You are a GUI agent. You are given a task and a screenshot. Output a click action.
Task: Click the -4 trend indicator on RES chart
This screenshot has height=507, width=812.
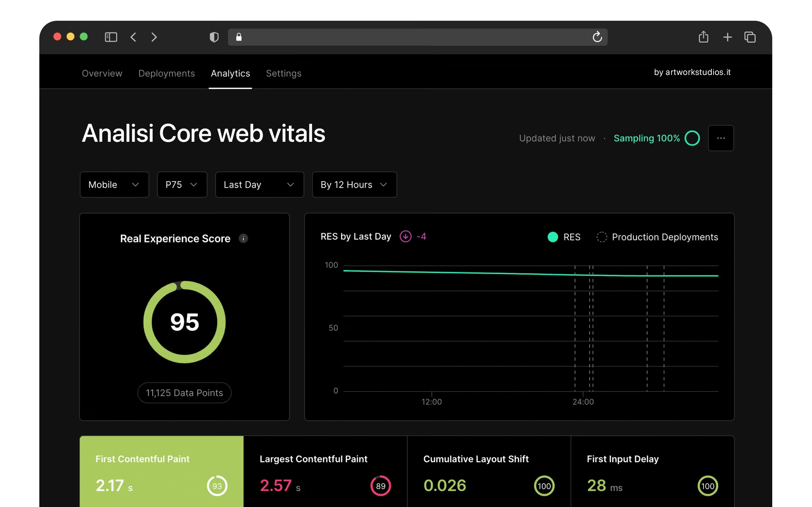[414, 237]
